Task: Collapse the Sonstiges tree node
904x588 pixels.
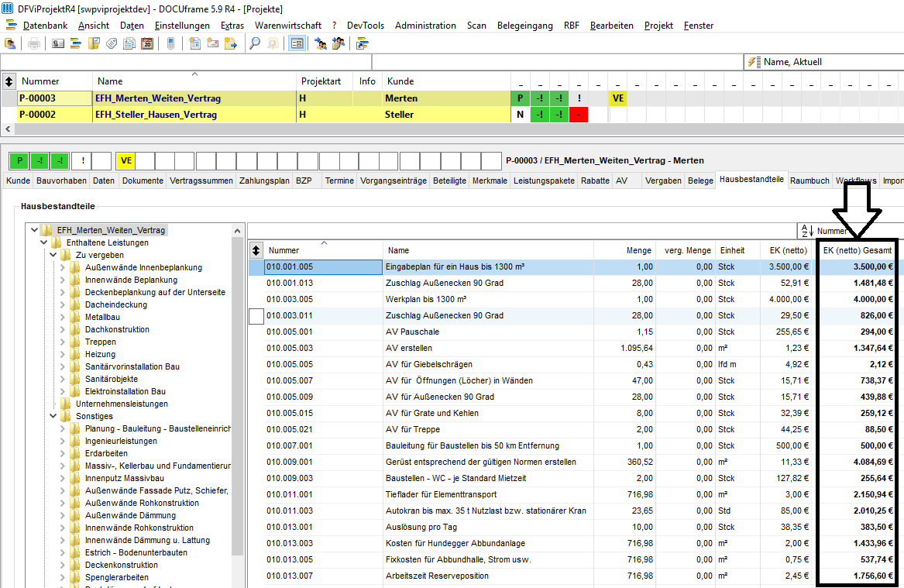Action: 53,416
